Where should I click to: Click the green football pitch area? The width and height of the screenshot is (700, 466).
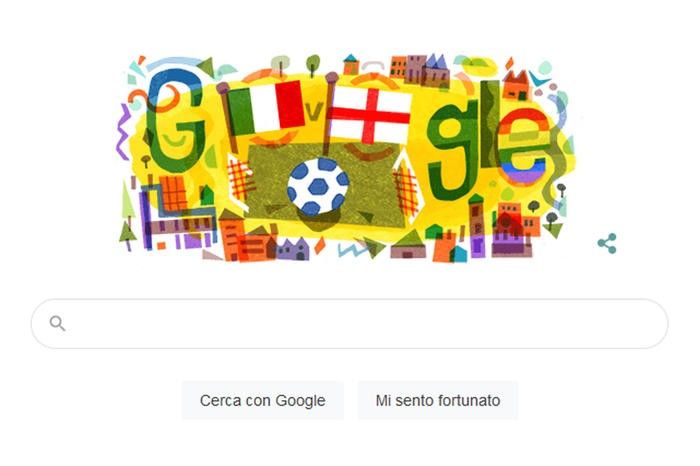[x=321, y=185]
